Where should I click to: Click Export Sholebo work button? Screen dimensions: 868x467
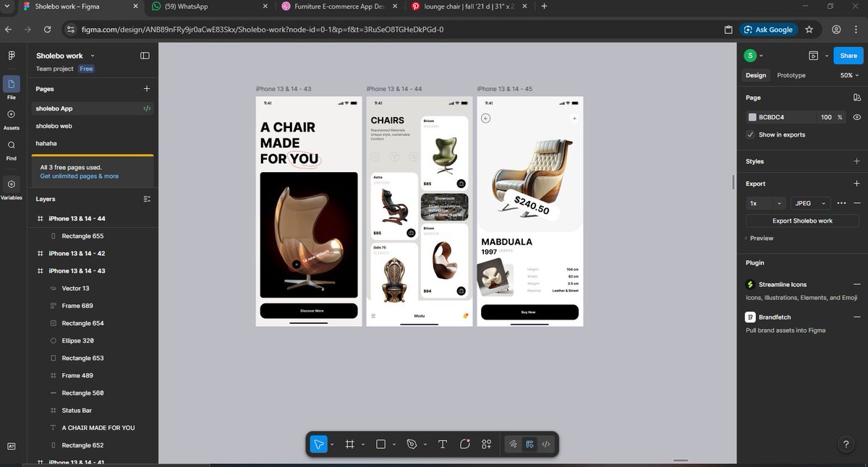coord(802,220)
